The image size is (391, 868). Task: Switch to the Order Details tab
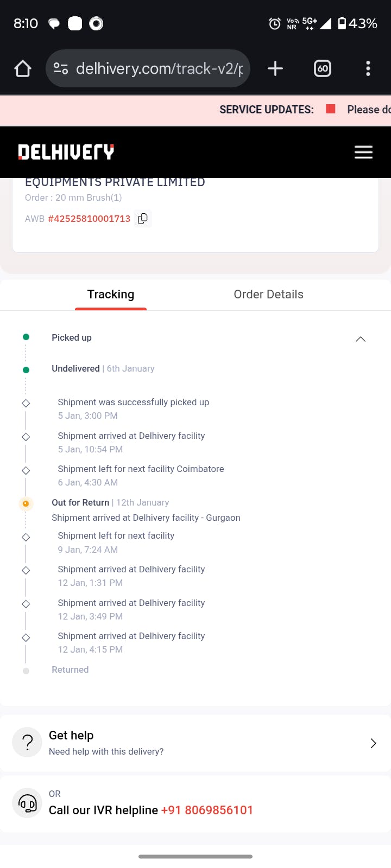268,295
